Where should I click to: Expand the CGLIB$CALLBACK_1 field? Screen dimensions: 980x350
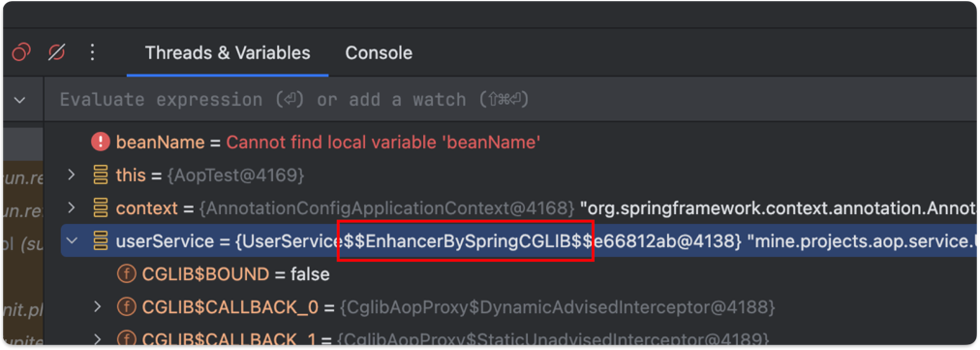click(97, 338)
